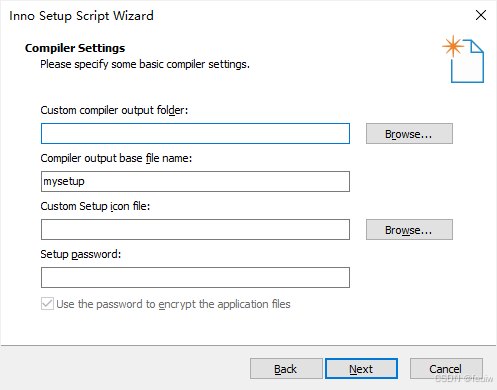Click the Setup password field
This screenshot has height=390, width=497.
click(195, 277)
